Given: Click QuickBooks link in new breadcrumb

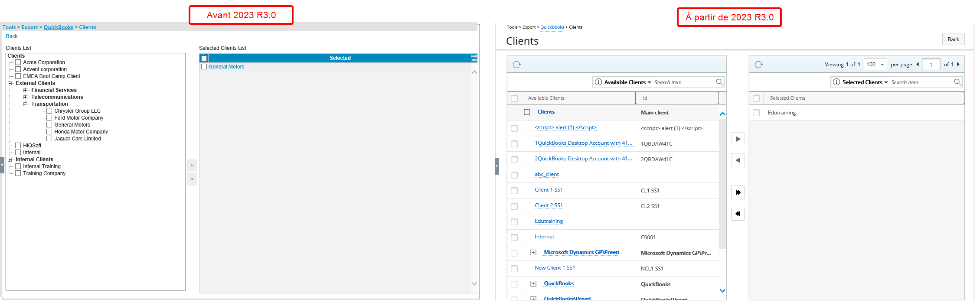Looking at the screenshot, I should [552, 27].
